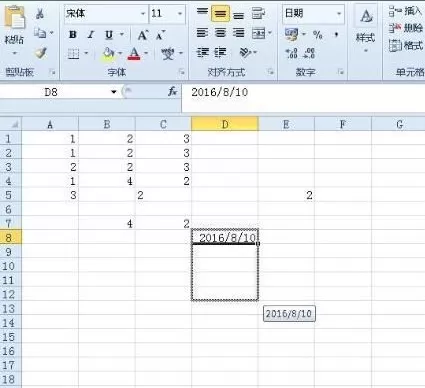This screenshot has height=388, width=425.
Task: Click the Merge and Center icon
Action: click(259, 33)
